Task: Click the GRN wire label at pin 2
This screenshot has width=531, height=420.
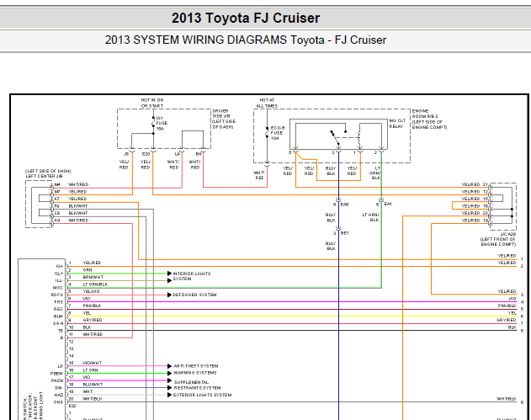Action: click(x=88, y=270)
